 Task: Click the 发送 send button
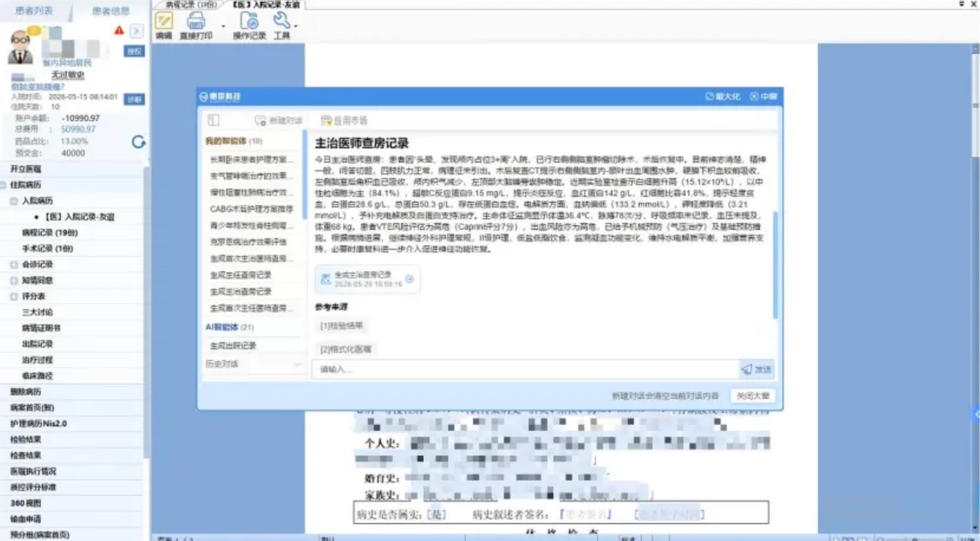pos(756,369)
